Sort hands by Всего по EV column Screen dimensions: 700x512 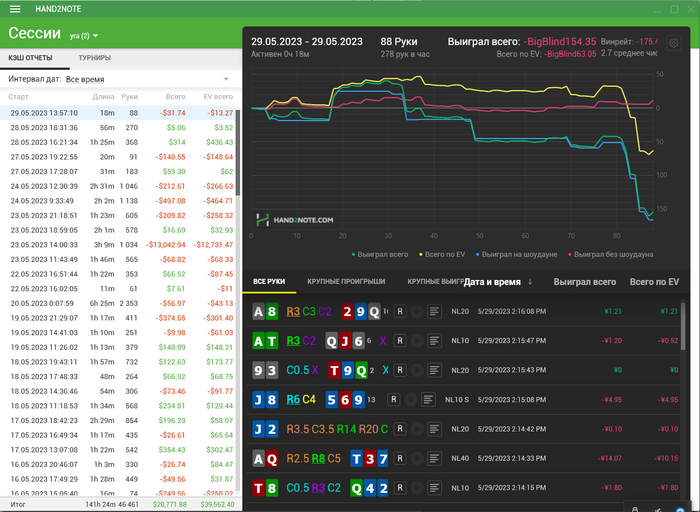654,282
